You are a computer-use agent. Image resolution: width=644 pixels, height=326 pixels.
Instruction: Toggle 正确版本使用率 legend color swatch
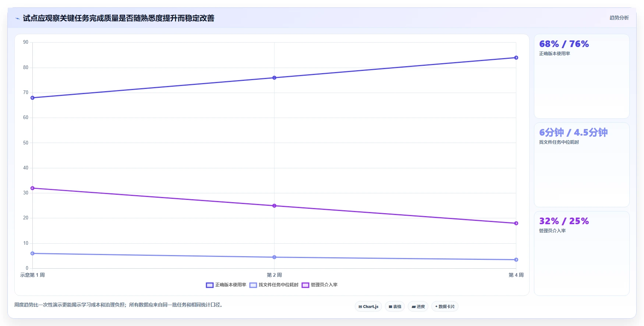(210, 285)
